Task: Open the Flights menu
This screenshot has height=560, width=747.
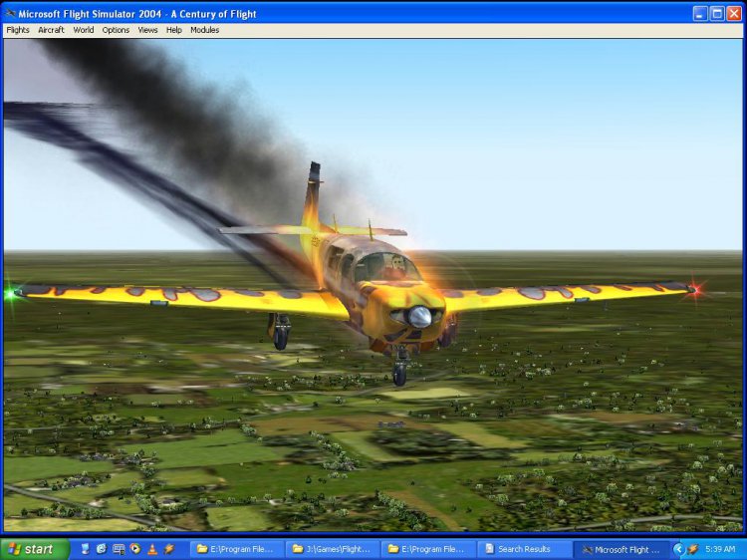Action: point(18,30)
